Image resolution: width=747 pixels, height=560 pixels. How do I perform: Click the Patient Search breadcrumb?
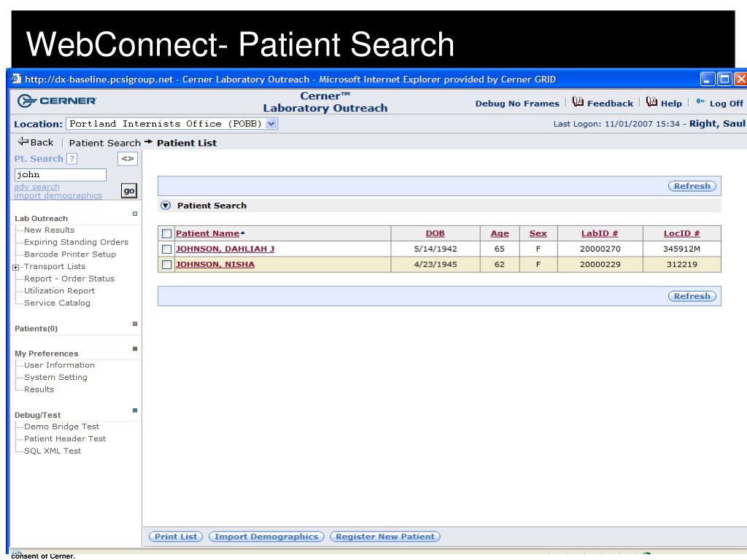click(105, 143)
